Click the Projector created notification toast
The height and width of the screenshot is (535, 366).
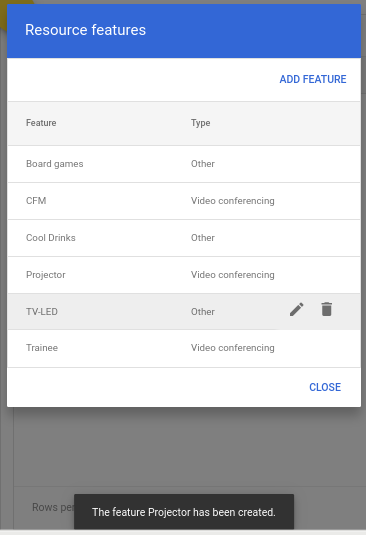pos(184,512)
